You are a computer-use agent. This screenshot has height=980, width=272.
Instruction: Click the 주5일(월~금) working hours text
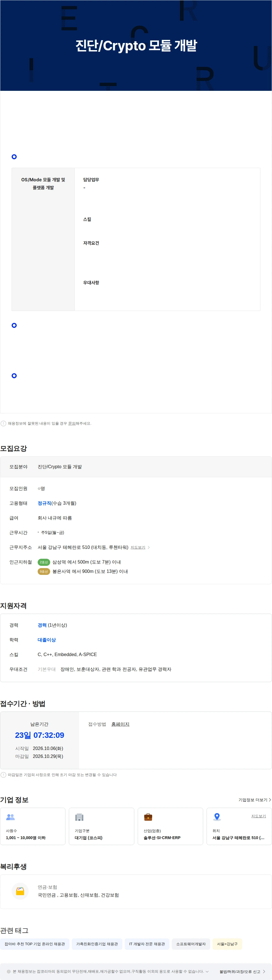click(x=53, y=533)
